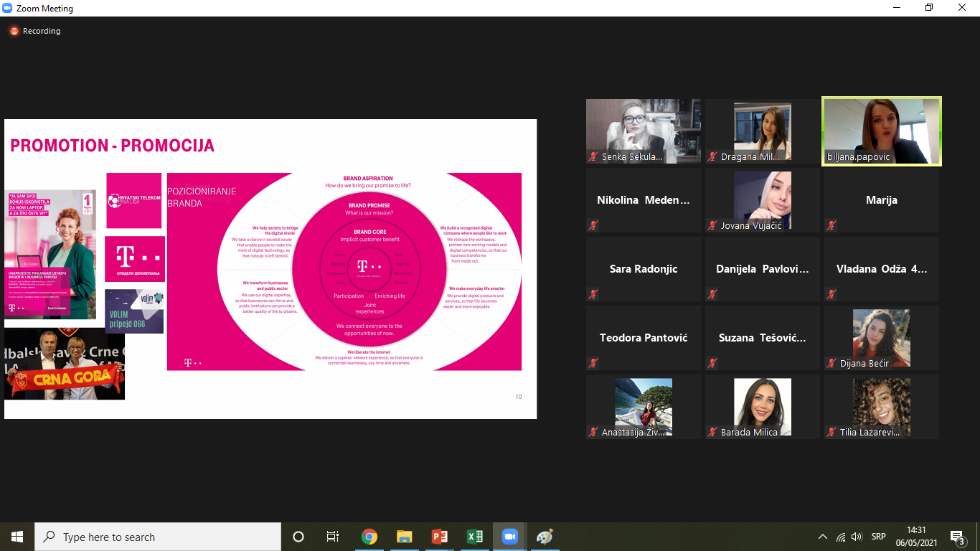Click muted mic icon on Danijela Pavlovi tile
The image size is (980, 551).
point(712,294)
